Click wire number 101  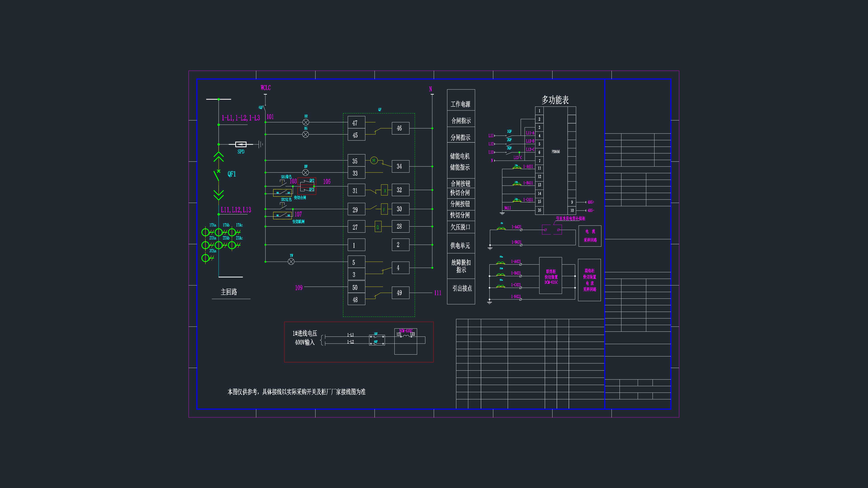pyautogui.click(x=270, y=117)
